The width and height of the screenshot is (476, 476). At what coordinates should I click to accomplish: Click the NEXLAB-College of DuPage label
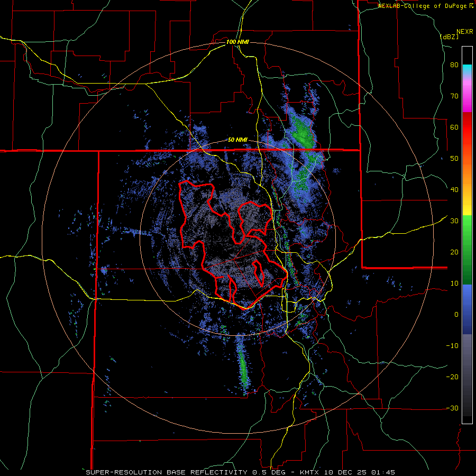coord(423,6)
